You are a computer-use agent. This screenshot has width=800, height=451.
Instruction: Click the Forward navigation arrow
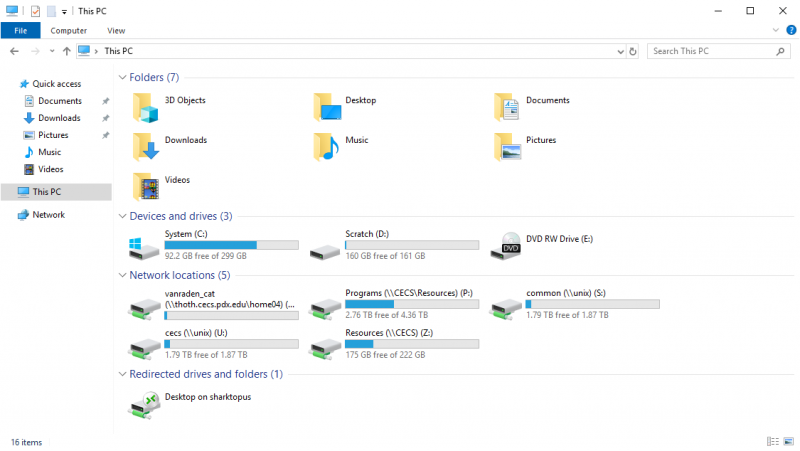(35, 51)
